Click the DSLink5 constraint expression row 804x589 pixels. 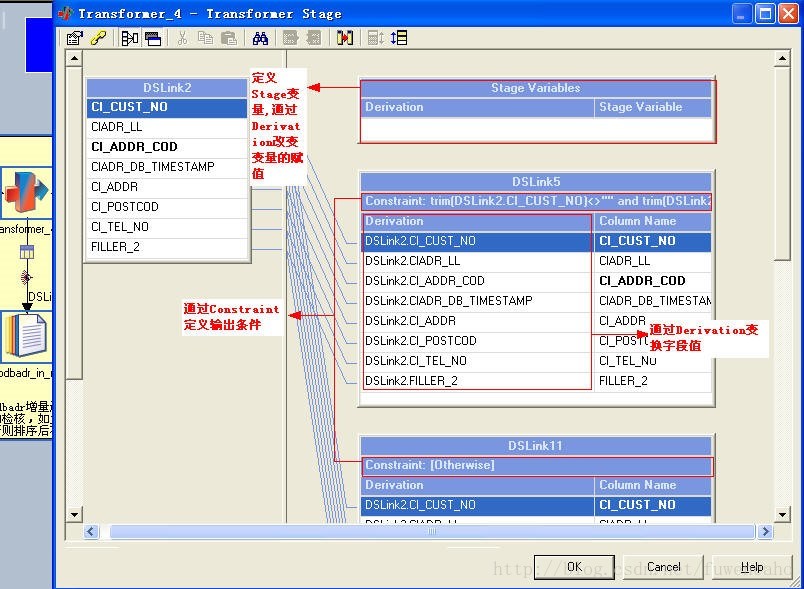(x=537, y=201)
